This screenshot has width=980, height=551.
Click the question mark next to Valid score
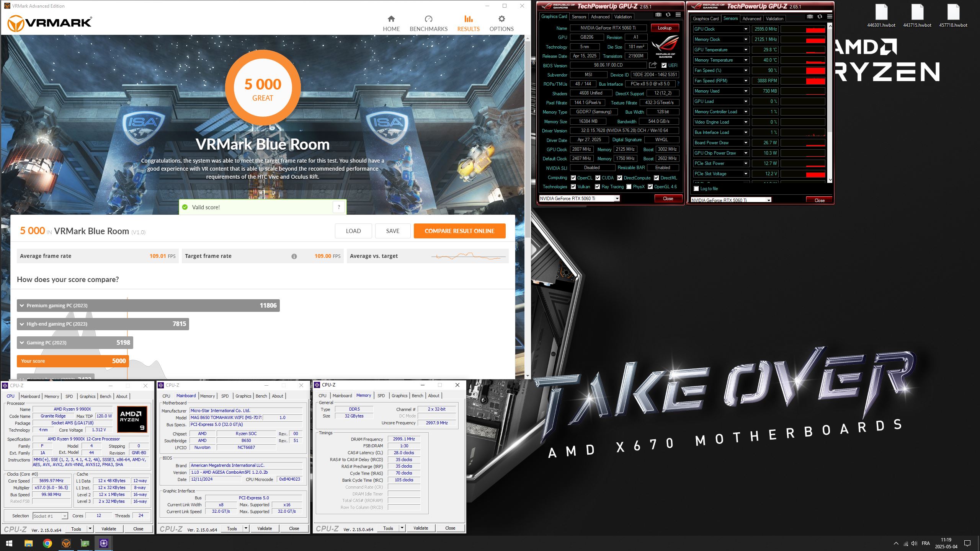click(x=339, y=207)
